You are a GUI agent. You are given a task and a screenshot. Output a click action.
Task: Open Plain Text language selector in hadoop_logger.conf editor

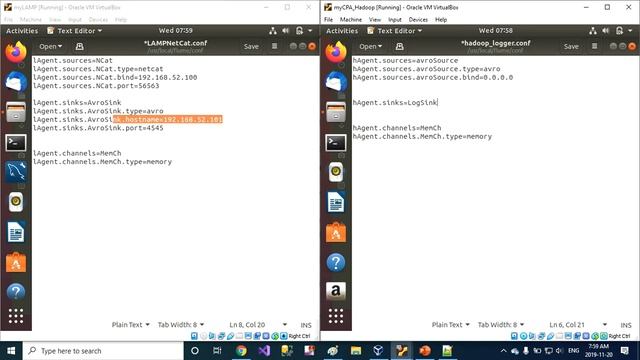point(451,325)
